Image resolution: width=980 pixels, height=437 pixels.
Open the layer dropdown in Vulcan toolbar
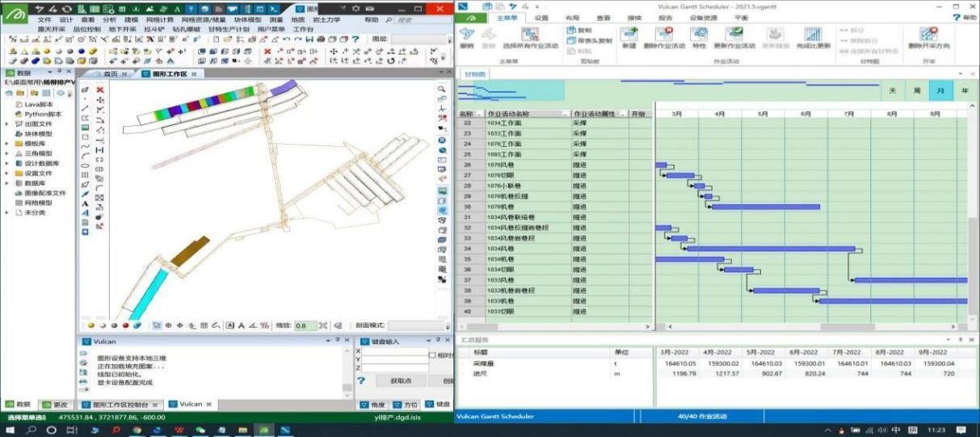[420, 38]
